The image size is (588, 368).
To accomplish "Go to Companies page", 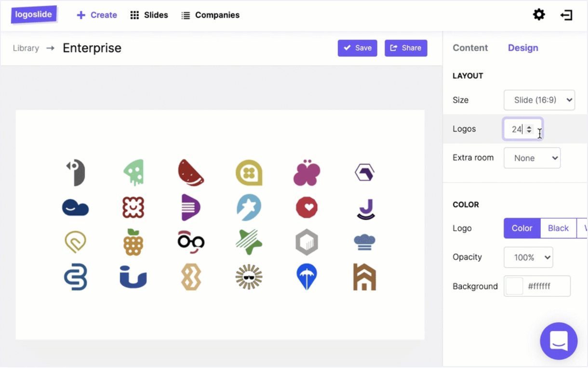I will pyautogui.click(x=210, y=15).
